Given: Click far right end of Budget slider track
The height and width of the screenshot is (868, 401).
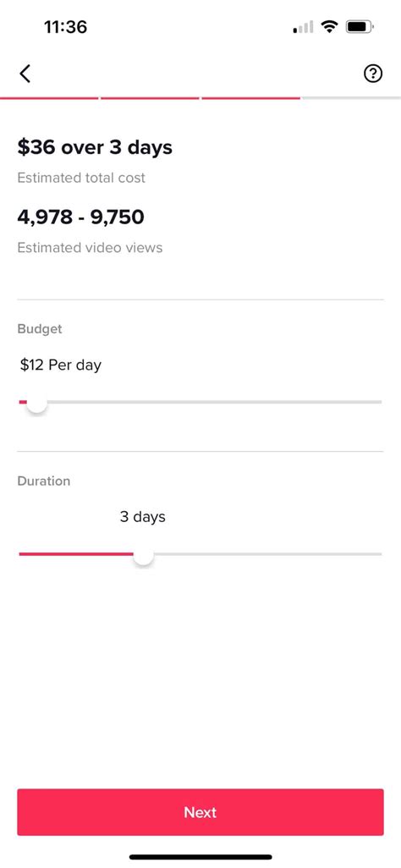Looking at the screenshot, I should 378,402.
